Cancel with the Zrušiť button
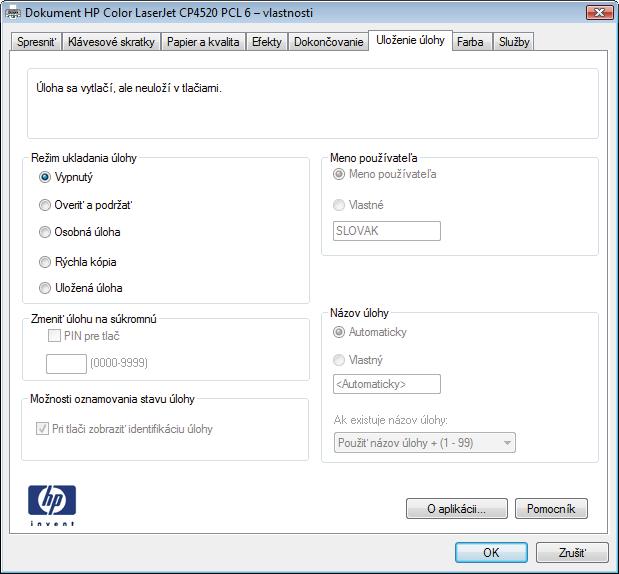Screen dimensions: 619x574 coord(572,552)
